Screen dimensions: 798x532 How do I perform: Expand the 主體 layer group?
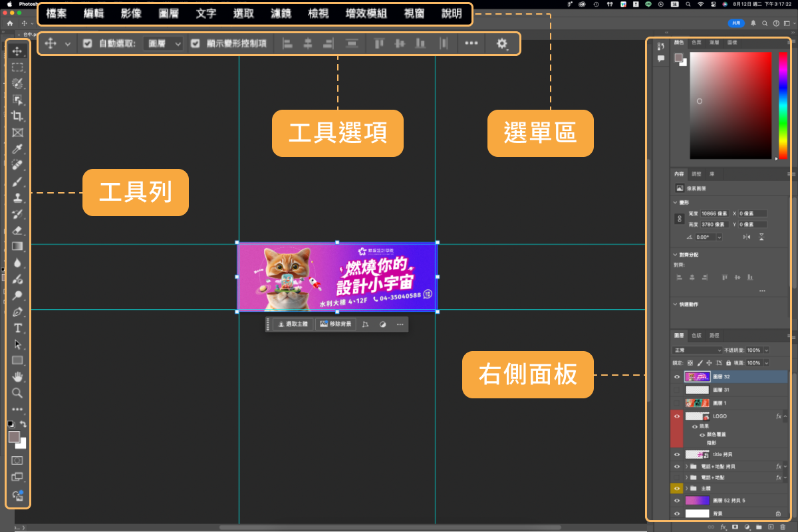pos(686,488)
